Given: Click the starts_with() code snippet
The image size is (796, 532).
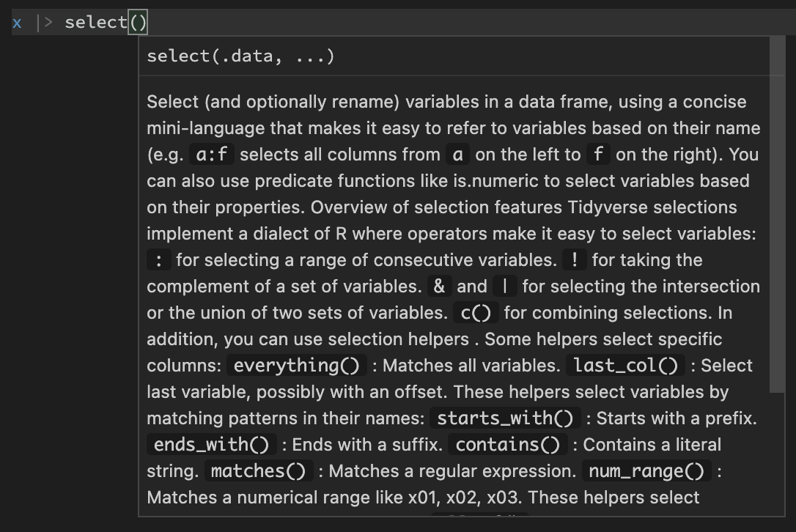Looking at the screenshot, I should pos(505,418).
